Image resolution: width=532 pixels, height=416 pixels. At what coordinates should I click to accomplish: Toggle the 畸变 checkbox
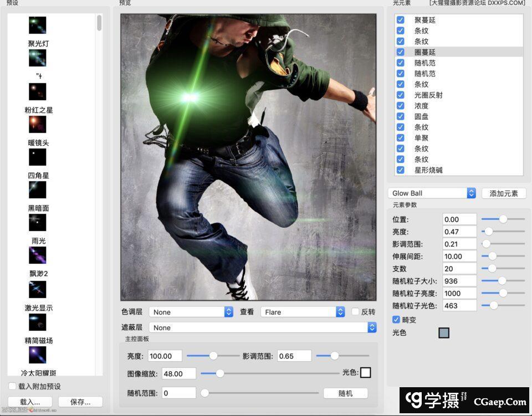click(396, 320)
